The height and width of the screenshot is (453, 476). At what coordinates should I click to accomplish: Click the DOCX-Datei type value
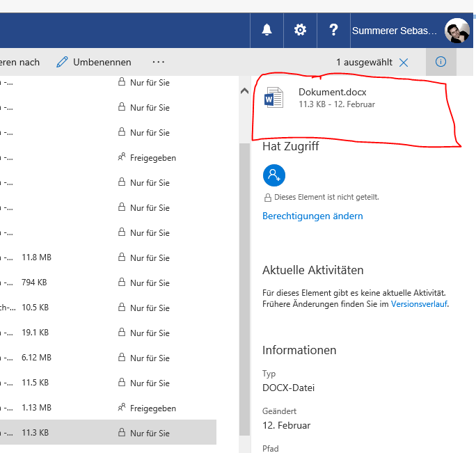pyautogui.click(x=288, y=388)
